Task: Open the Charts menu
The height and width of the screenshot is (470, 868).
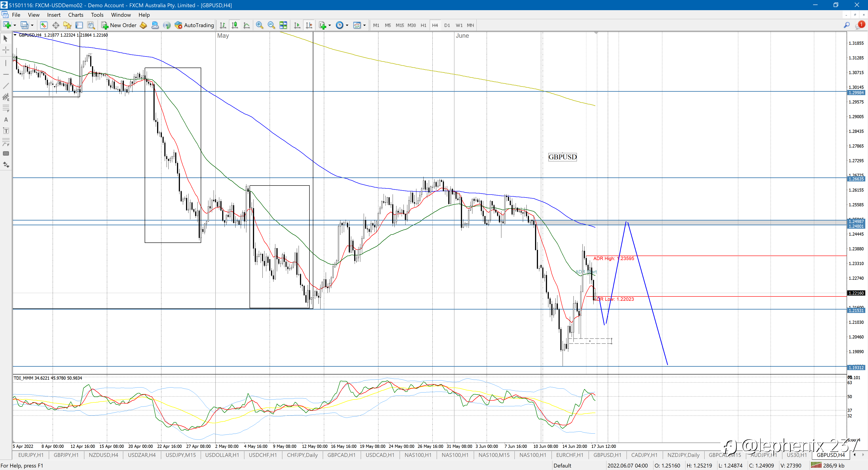Action: (x=75, y=15)
